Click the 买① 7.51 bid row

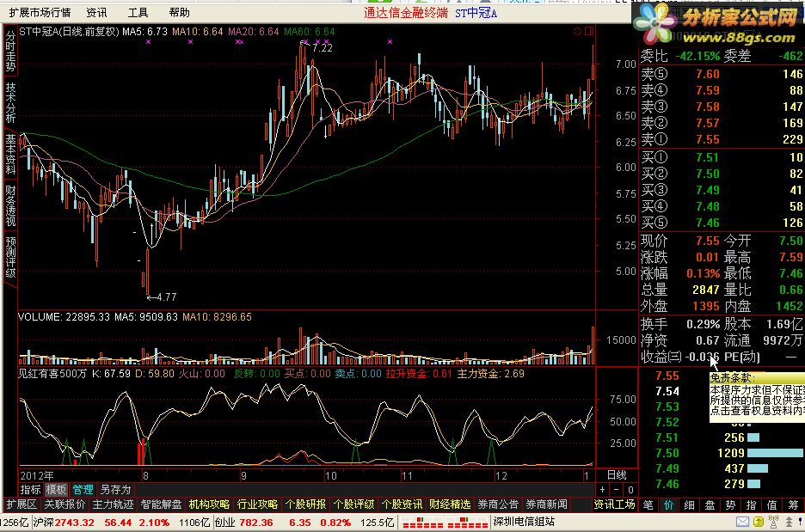[722, 157]
